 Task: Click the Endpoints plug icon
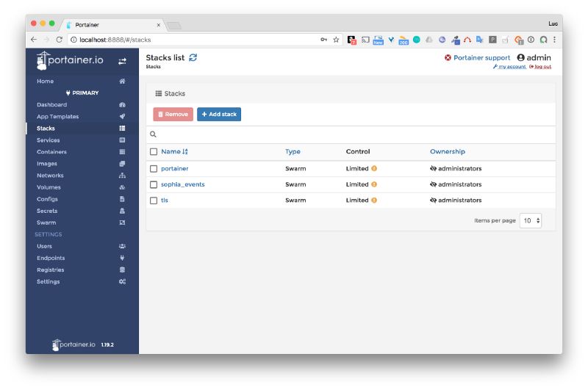coord(122,258)
